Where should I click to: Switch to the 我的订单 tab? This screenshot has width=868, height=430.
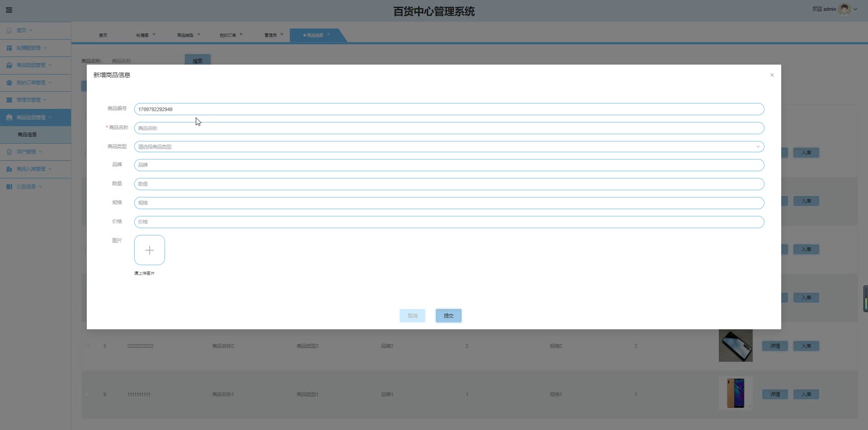coord(228,35)
